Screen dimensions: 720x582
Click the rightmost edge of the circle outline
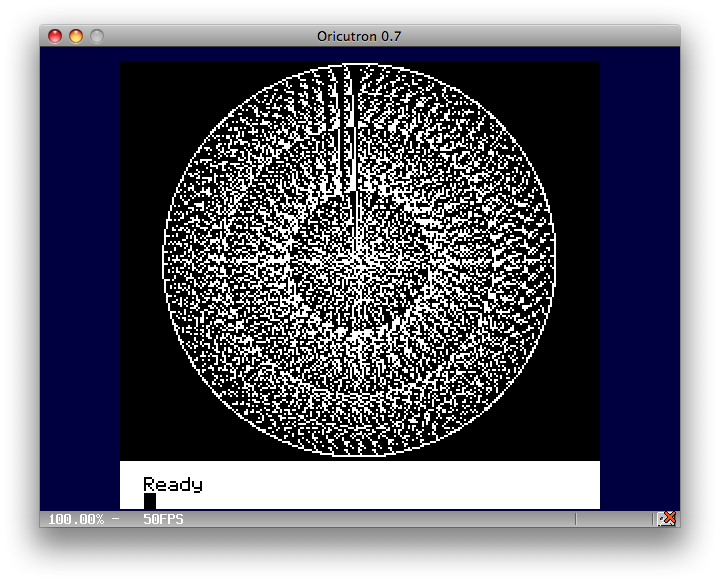tap(555, 260)
